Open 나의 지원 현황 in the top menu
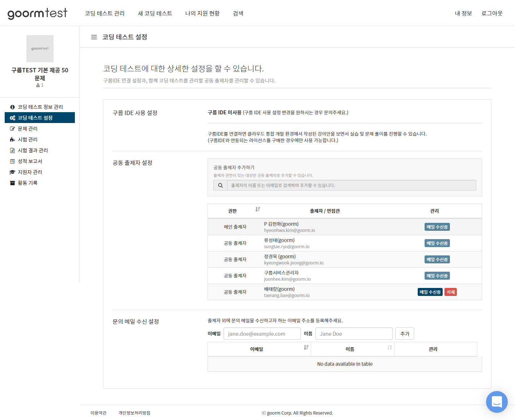Viewport: 515px width, 420px height. click(202, 13)
